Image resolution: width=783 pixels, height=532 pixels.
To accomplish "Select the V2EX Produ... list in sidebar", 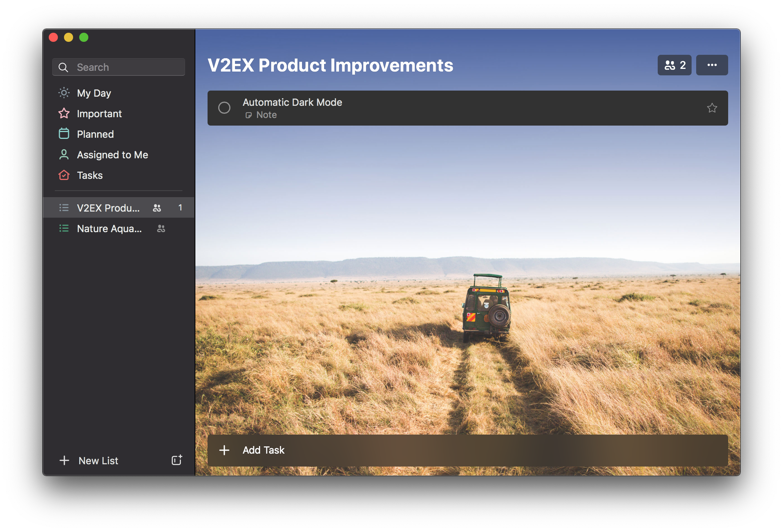I will click(x=108, y=208).
